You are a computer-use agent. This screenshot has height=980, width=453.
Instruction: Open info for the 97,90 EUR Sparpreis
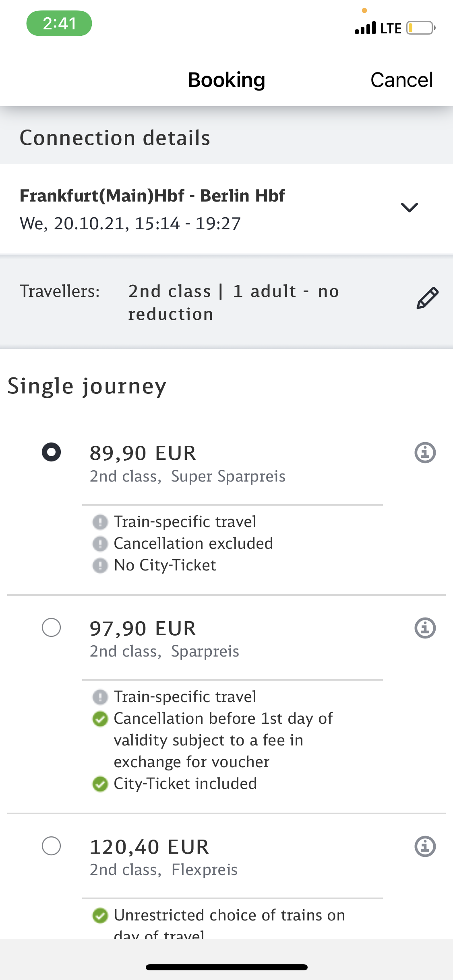[425, 628]
